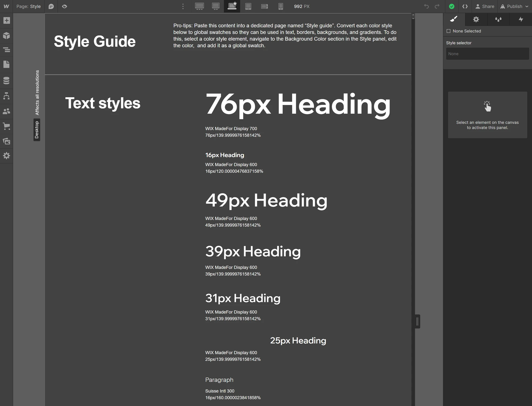Open the Add elements panel
The width and height of the screenshot is (532, 406).
coord(6,20)
